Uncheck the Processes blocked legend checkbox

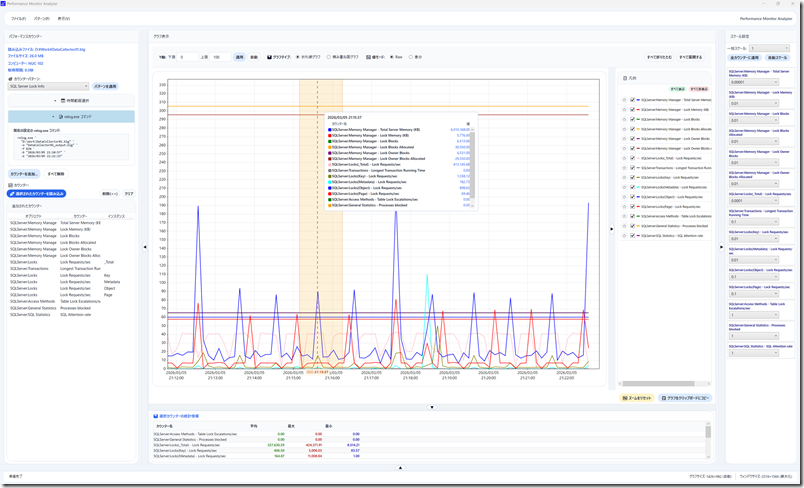tap(632, 226)
